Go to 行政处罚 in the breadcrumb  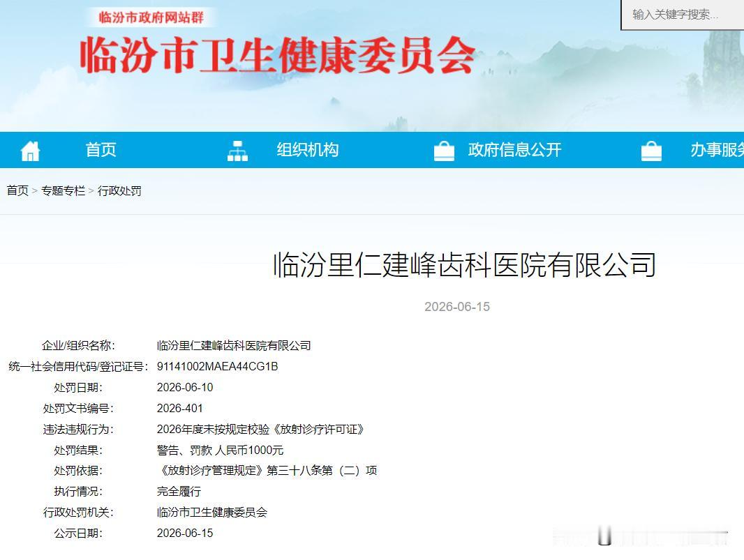tap(119, 190)
